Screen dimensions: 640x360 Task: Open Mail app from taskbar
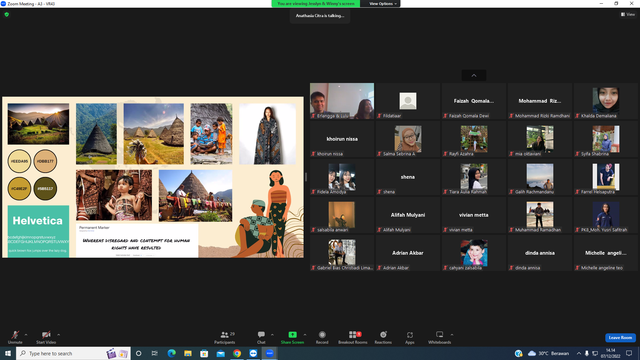(x=220, y=353)
